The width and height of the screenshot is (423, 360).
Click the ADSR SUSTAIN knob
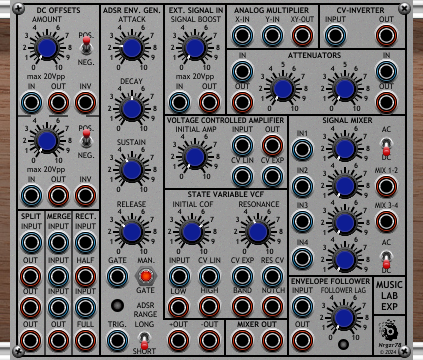(132, 170)
